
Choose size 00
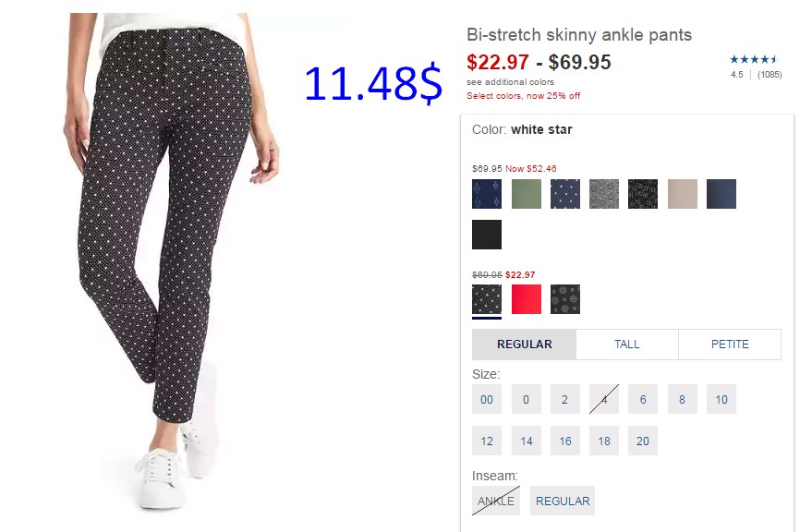point(487,399)
